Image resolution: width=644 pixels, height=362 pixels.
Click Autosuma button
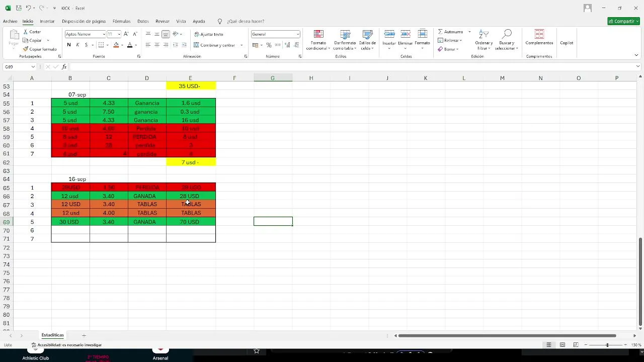coord(450,32)
